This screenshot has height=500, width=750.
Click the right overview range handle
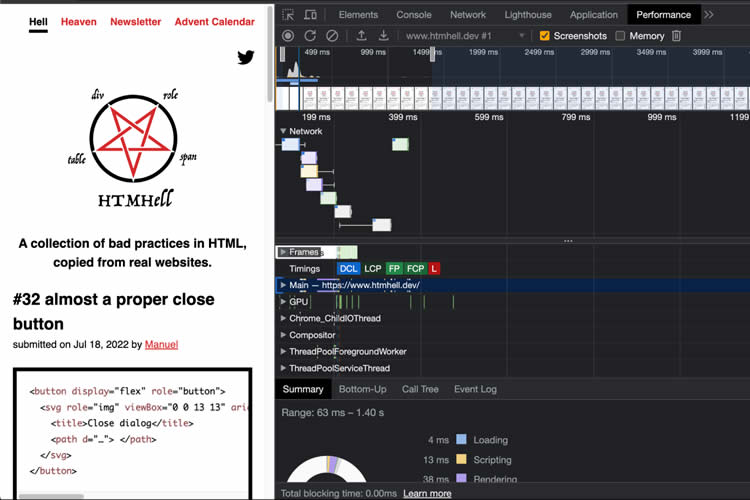pos(432,54)
